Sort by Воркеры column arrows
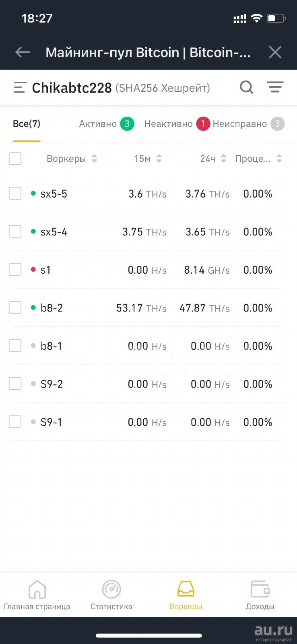The image size is (297, 644). click(x=94, y=159)
